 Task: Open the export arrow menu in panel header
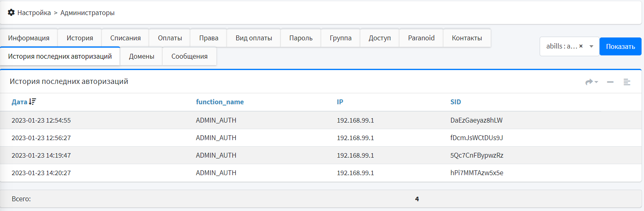(591, 82)
